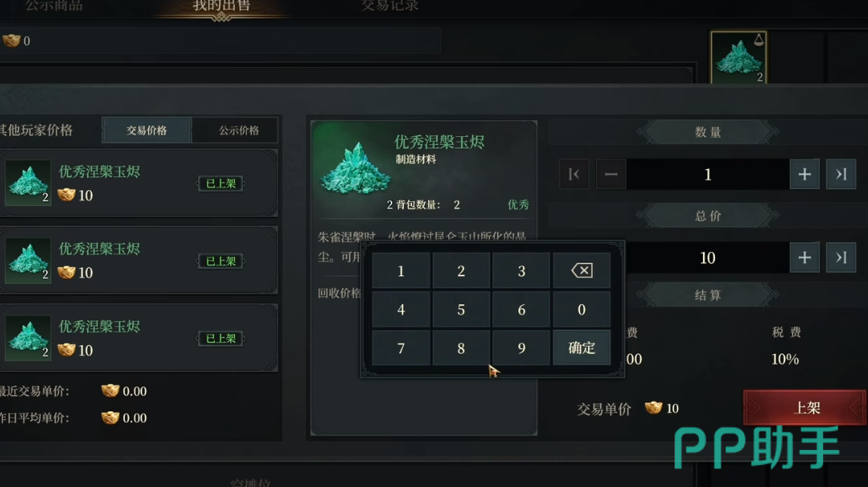This screenshot has height=487, width=868.
Task: Jump to minimum quantity with the first arrow
Action: pyautogui.click(x=574, y=175)
